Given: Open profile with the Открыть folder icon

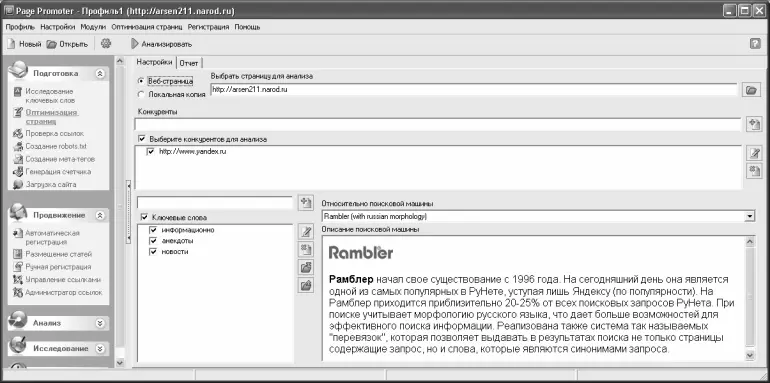Looking at the screenshot, I should tap(52, 44).
